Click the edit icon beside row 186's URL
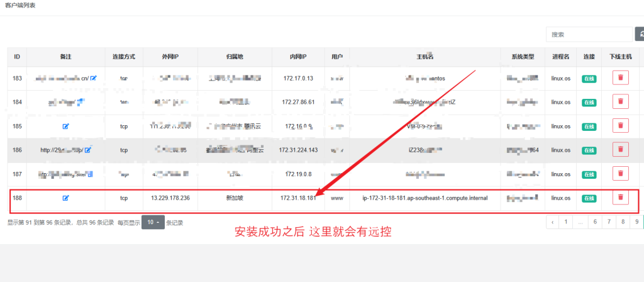644x282 pixels. point(88,150)
